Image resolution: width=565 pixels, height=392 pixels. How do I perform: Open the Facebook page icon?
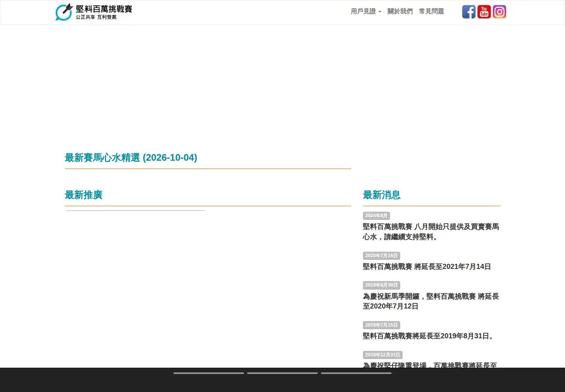pyautogui.click(x=468, y=12)
